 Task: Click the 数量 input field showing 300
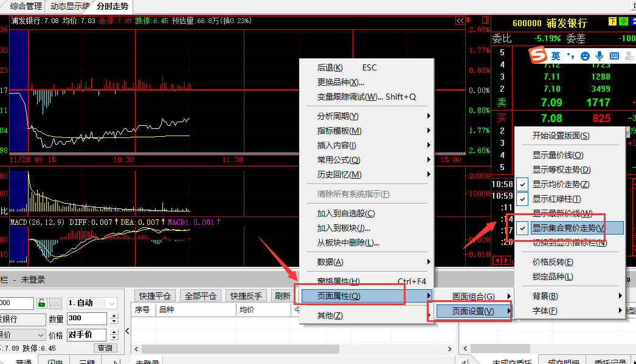point(86,318)
